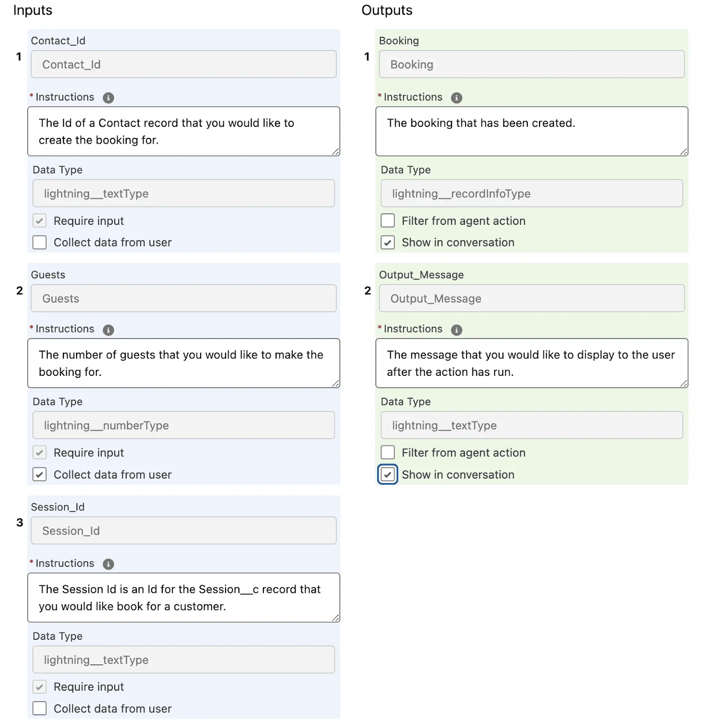Image resolution: width=703 pixels, height=728 pixels.
Task: Click the info icon beside Guests Instructions
Action: pos(108,329)
